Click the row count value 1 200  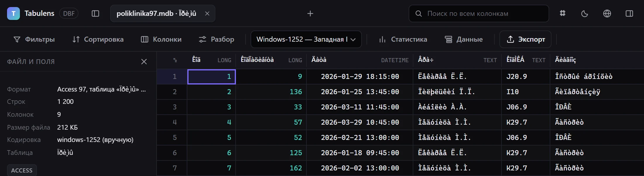[x=66, y=102]
